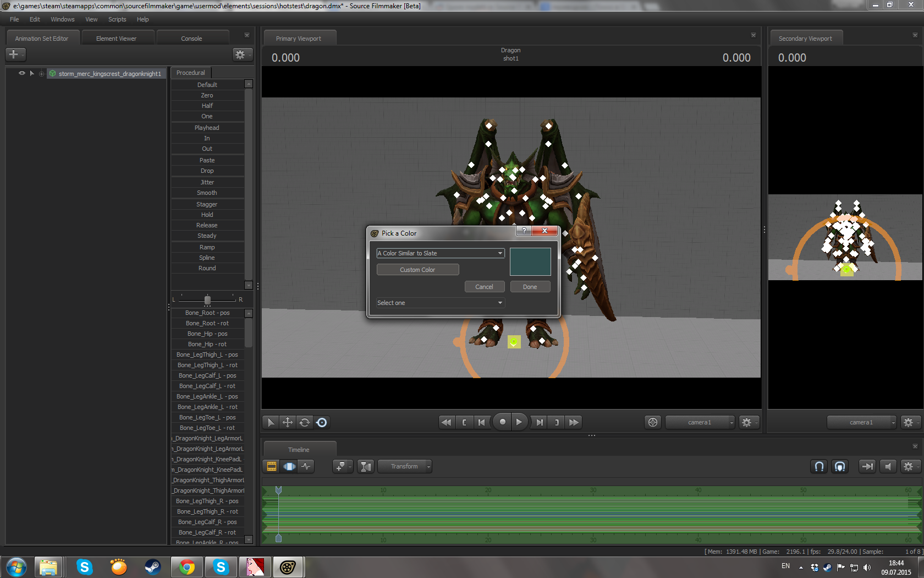This screenshot has width=924, height=578.
Task: Switch to the Element Viewer tab
Action: (x=116, y=39)
